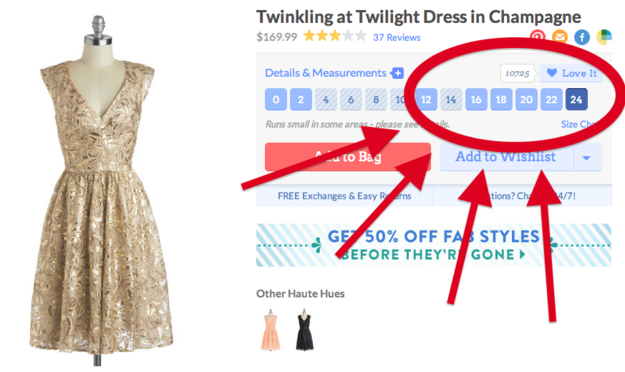Click Add to Wishlist button
This screenshot has height=372, width=625.
506,157
